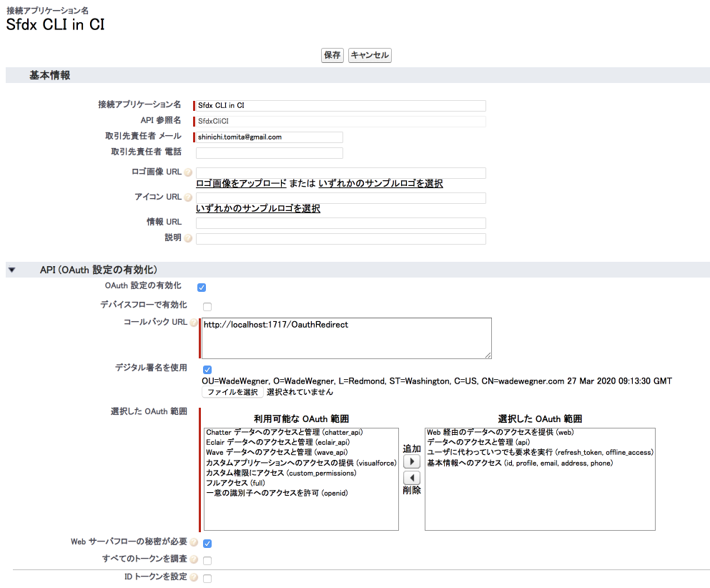Click the API 参照名 field
Screen dimensions: 710x588
pyautogui.click(x=340, y=122)
